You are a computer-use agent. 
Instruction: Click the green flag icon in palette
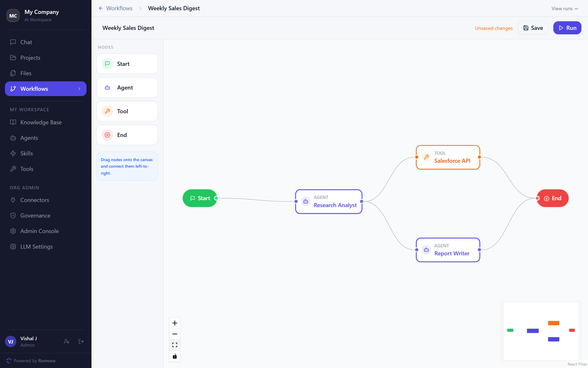tap(107, 64)
